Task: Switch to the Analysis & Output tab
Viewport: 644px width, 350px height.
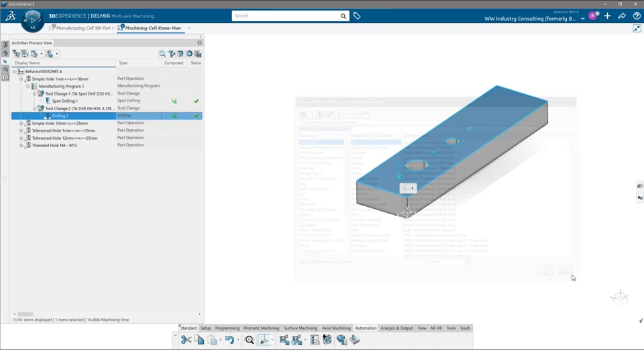Action: 396,329
